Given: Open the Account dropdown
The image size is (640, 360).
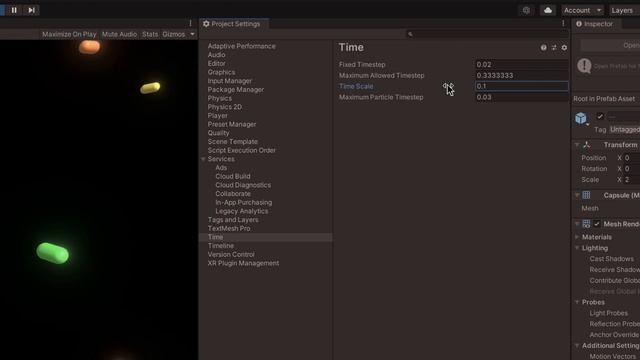Looking at the screenshot, I should coord(582,10).
